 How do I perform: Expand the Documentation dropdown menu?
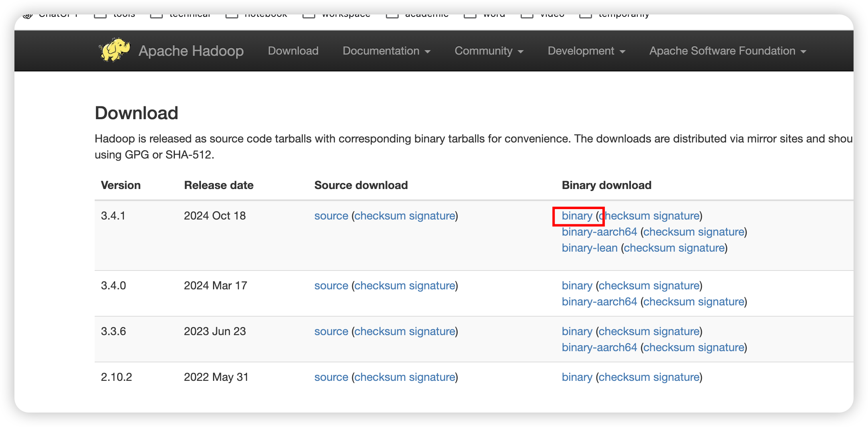pos(386,51)
